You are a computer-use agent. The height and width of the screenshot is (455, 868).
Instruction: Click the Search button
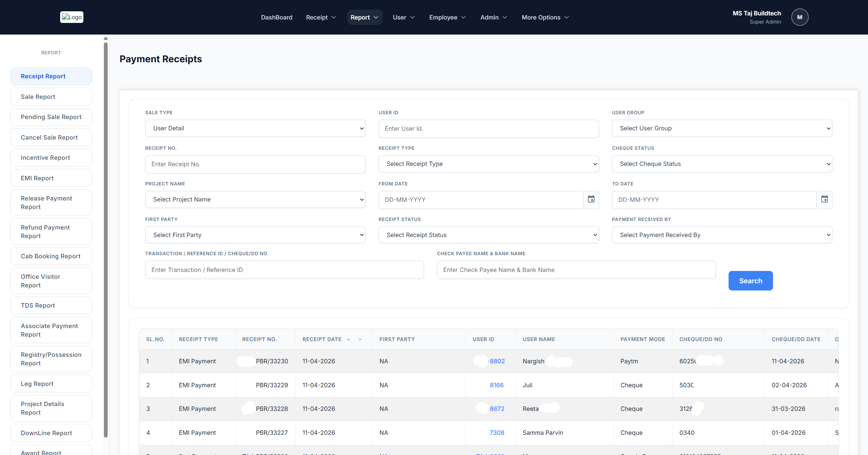tap(750, 281)
